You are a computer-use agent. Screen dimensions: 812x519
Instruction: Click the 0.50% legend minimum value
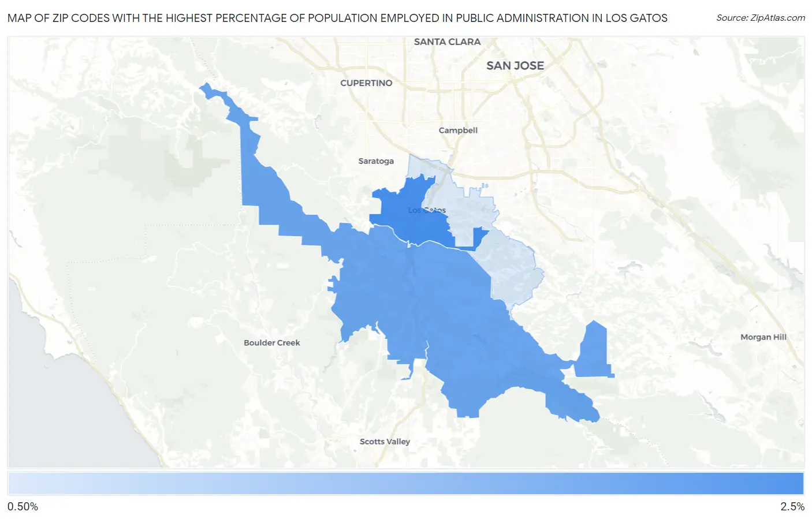coord(23,507)
